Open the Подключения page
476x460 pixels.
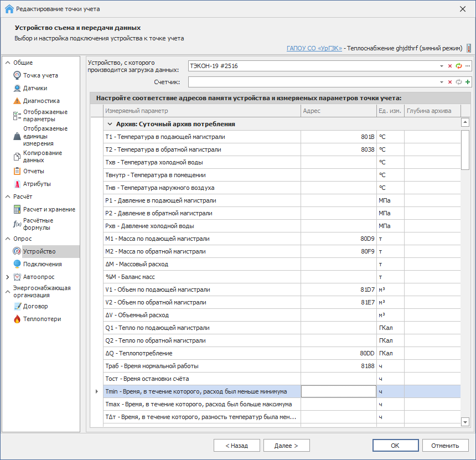(x=42, y=264)
